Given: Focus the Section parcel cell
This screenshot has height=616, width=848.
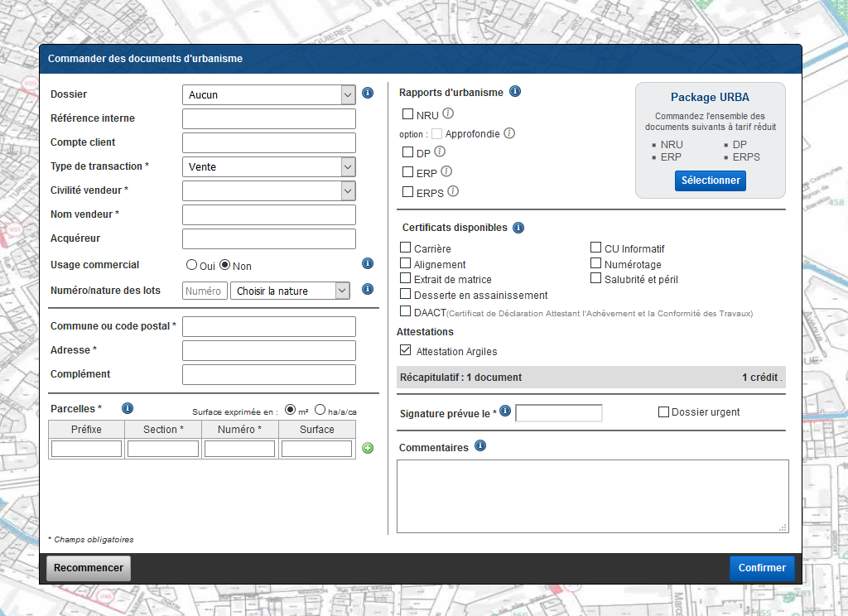Looking at the screenshot, I should coord(163,449).
